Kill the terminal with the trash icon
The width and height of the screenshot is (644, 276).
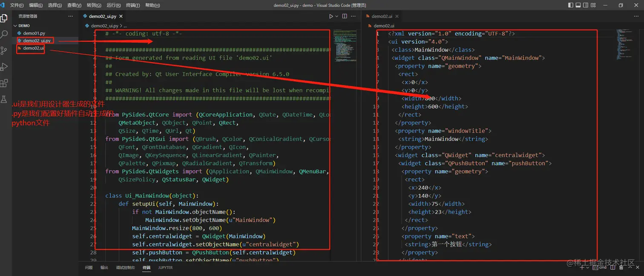(x=621, y=267)
